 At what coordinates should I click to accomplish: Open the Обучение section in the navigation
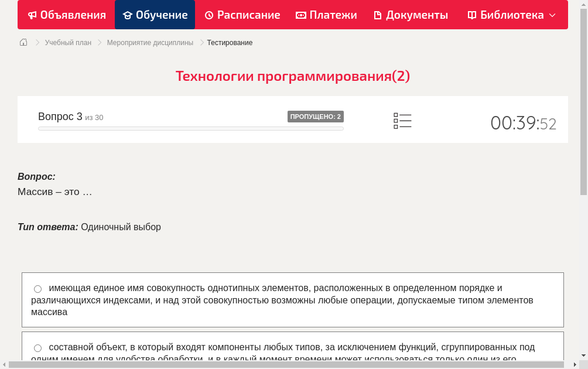pyautogui.click(x=155, y=15)
